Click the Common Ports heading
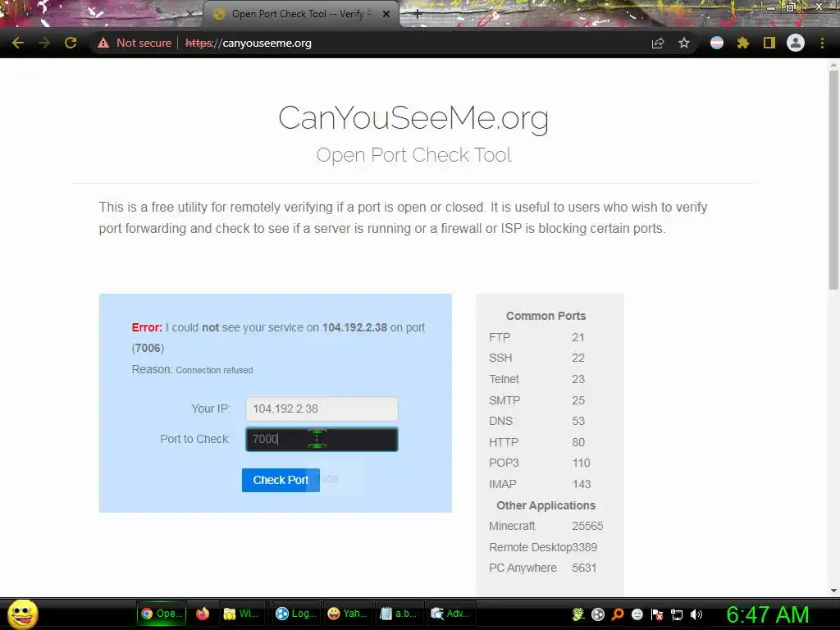The width and height of the screenshot is (840, 630). (x=546, y=316)
